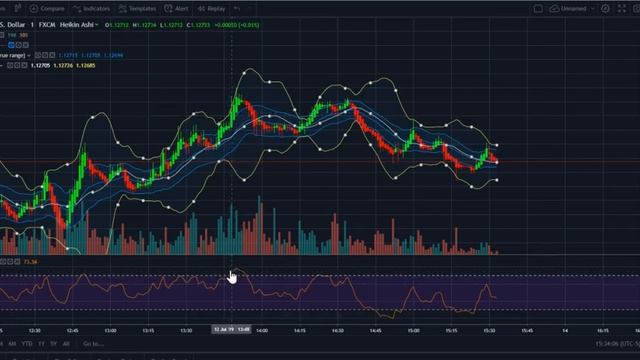Click the candle style icon in top toolbar
The image size is (640, 360).
click(18, 8)
